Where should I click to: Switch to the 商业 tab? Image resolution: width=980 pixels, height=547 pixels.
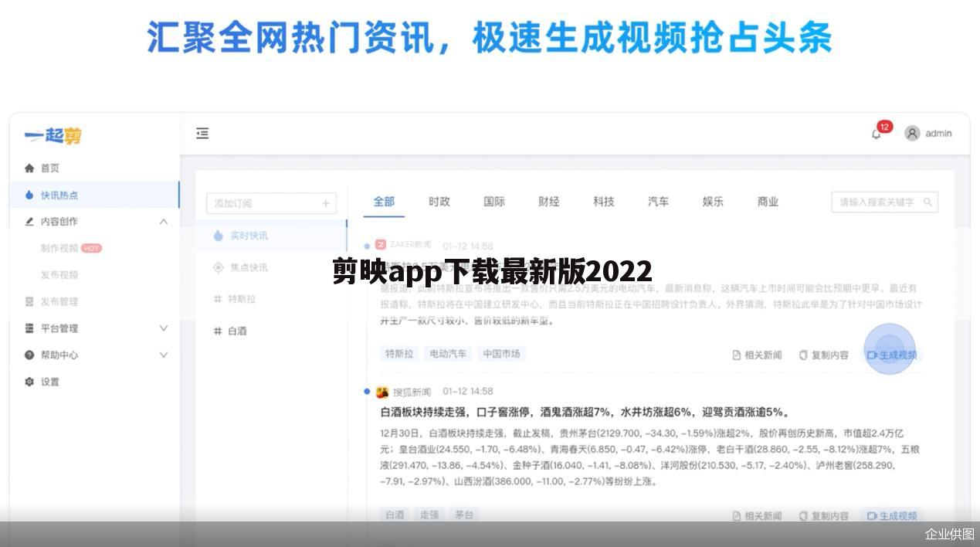768,202
